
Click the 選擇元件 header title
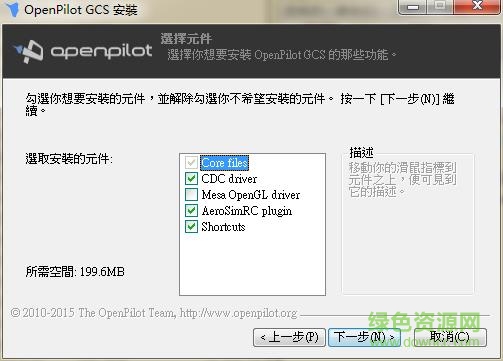(186, 39)
